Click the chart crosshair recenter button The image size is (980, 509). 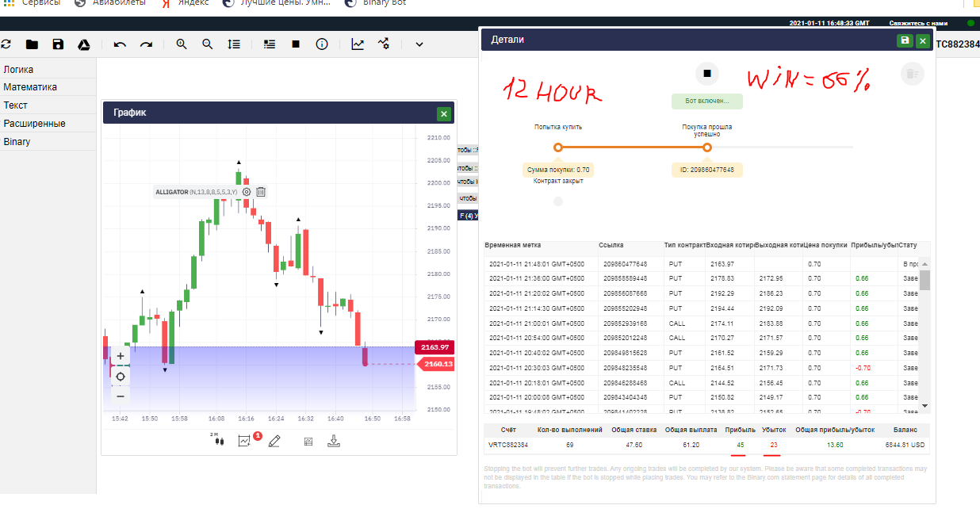pyautogui.click(x=121, y=376)
